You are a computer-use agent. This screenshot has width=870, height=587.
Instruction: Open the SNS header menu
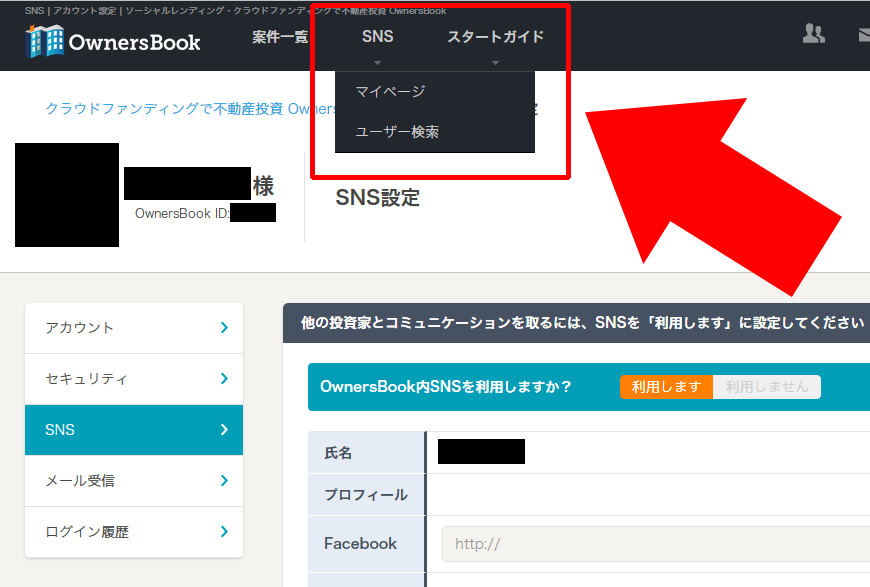[x=377, y=37]
